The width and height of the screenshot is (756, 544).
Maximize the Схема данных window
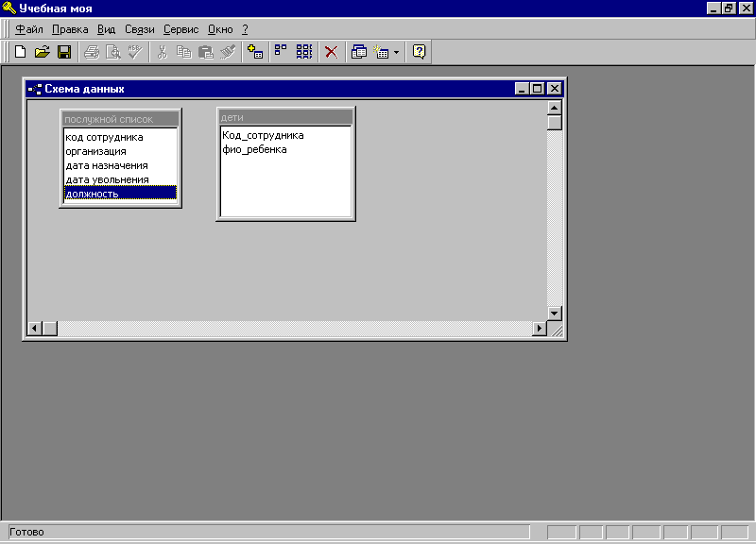[537, 89]
